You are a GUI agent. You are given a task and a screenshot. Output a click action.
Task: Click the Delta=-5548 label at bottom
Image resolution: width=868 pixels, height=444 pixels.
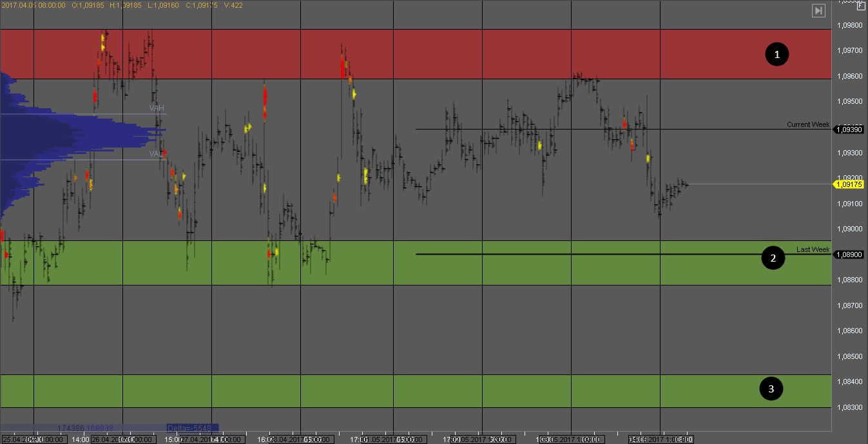pyautogui.click(x=192, y=428)
